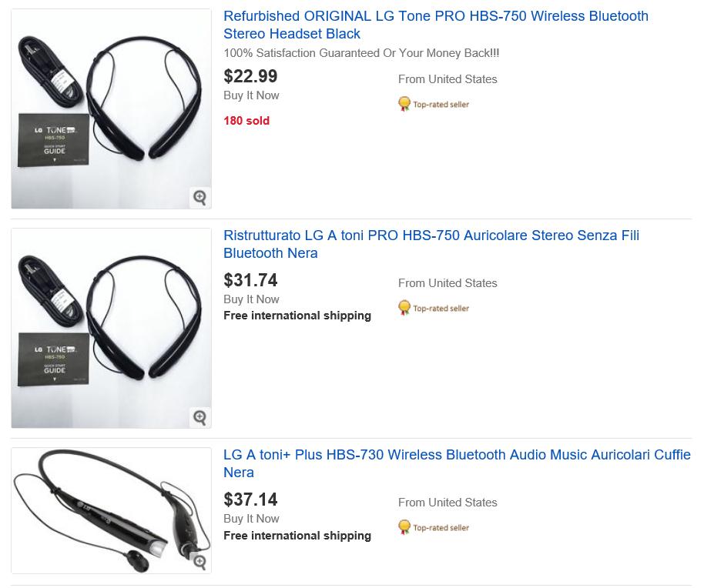Click the $31.74 price

250,280
